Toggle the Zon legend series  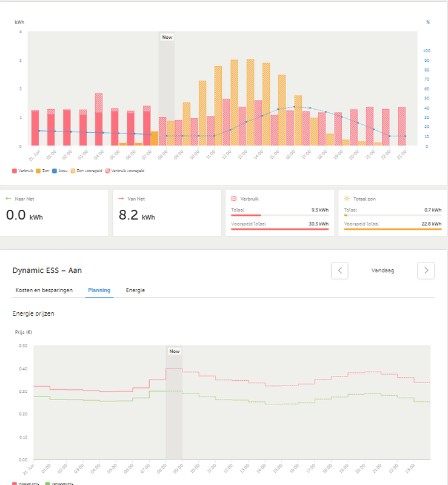[x=42, y=171]
